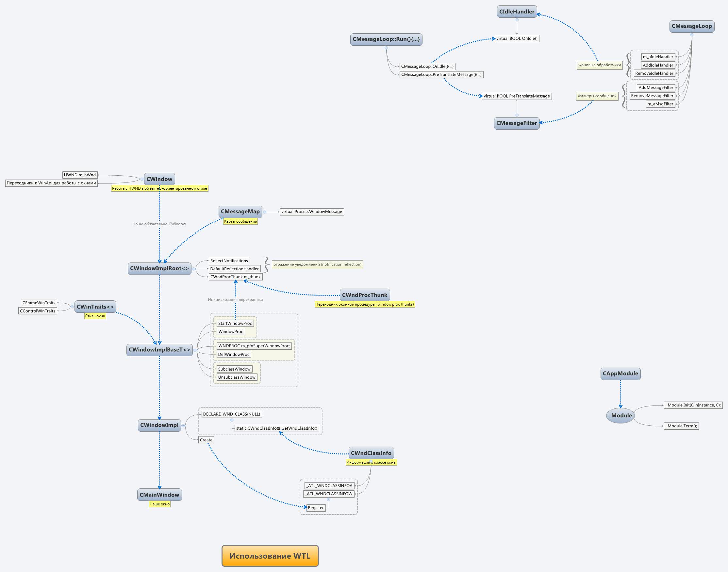Click the yellow label Карты сообщений
728x572 pixels.
point(240,221)
